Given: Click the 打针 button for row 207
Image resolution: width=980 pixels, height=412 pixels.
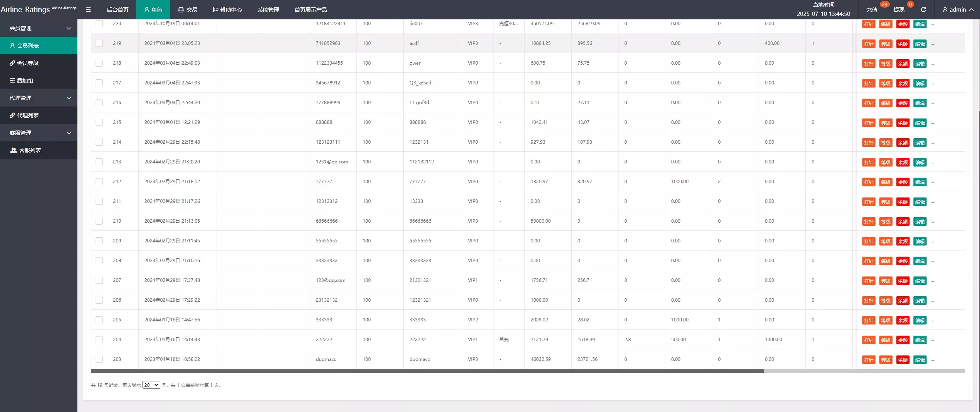Looking at the screenshot, I should [x=869, y=281].
